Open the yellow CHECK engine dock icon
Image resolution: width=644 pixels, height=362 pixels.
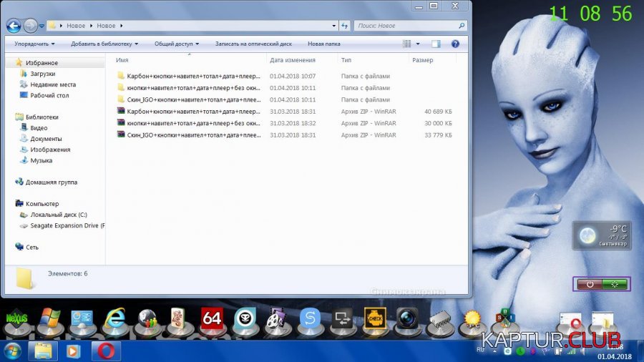375,318
